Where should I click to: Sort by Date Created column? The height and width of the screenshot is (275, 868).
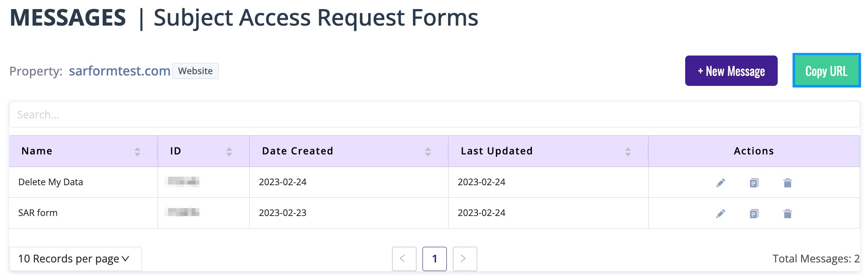tap(428, 151)
